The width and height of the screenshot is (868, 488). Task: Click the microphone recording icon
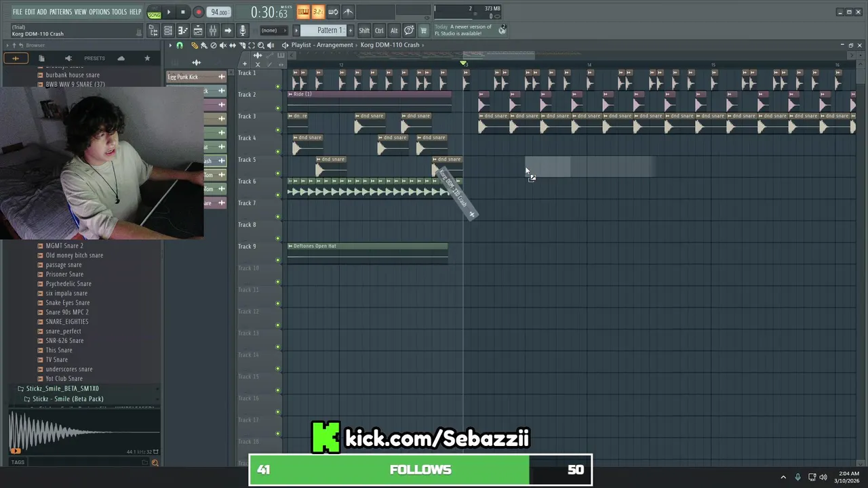pos(243,30)
